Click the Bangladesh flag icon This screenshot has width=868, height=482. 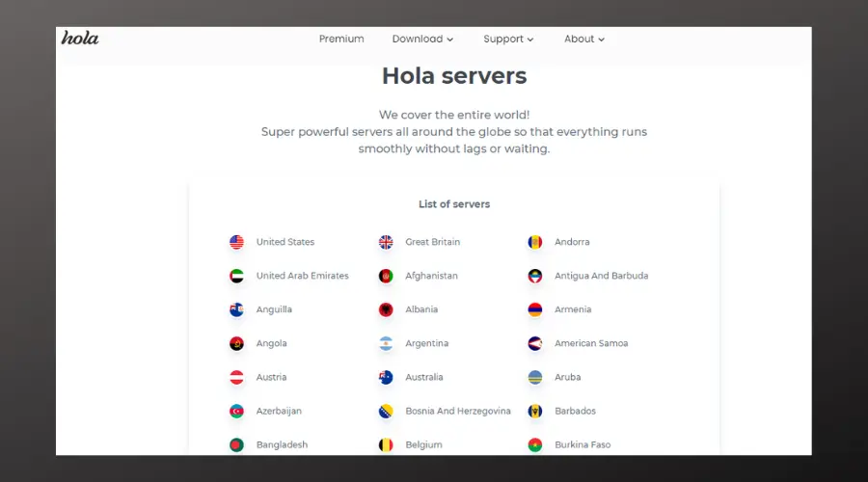[236, 444]
